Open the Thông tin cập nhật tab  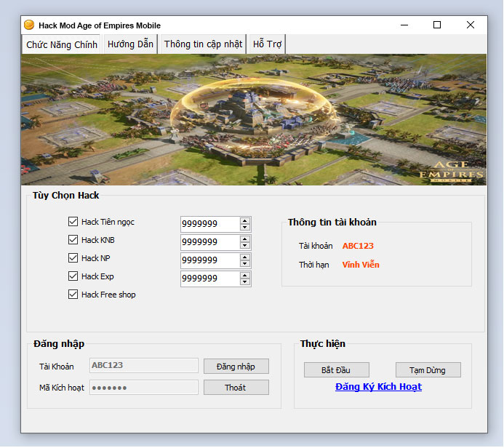(x=203, y=44)
